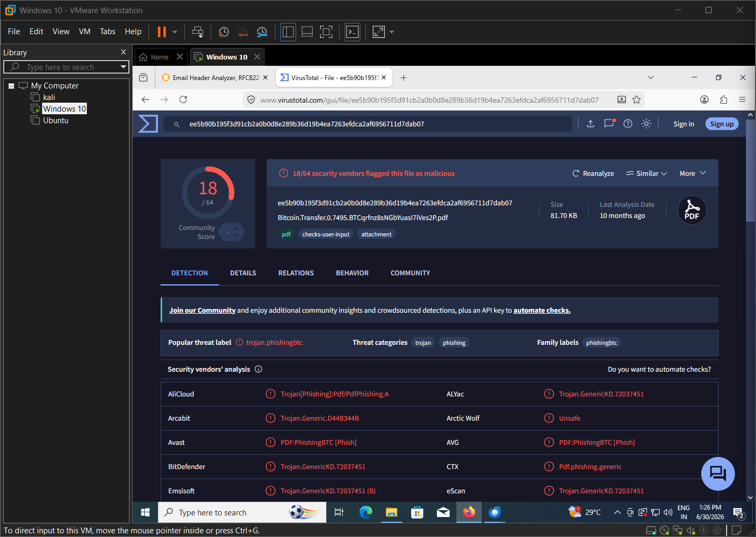Collapse the My Computer tree node
The height and width of the screenshot is (537, 756).
(x=11, y=86)
